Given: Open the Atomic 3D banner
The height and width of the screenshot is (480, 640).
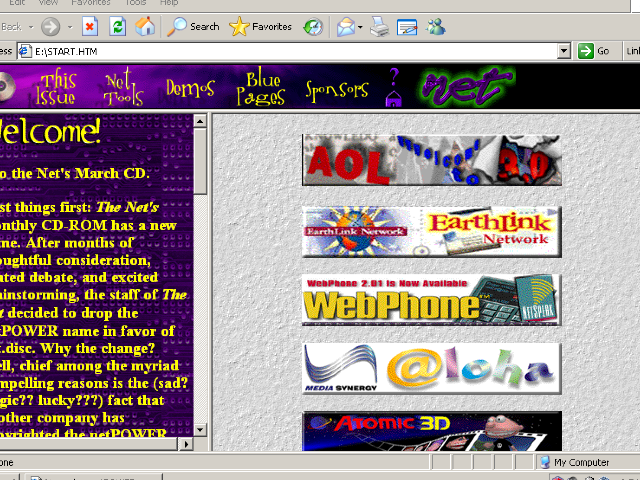Looking at the screenshot, I should [432, 431].
